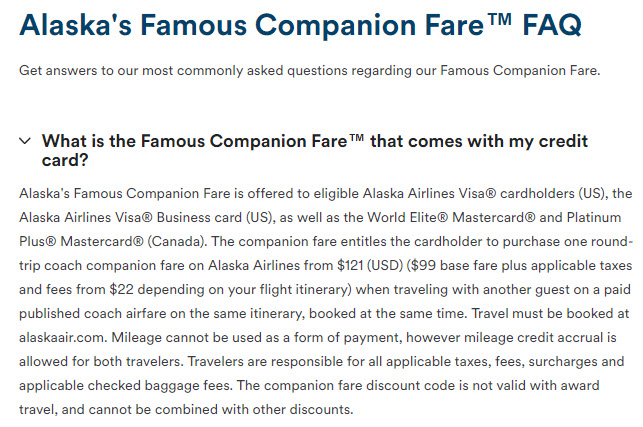Select the "Alaska's Famous Companion Fare FAQ" page title
This screenshot has width=643, height=427.
click(x=300, y=25)
